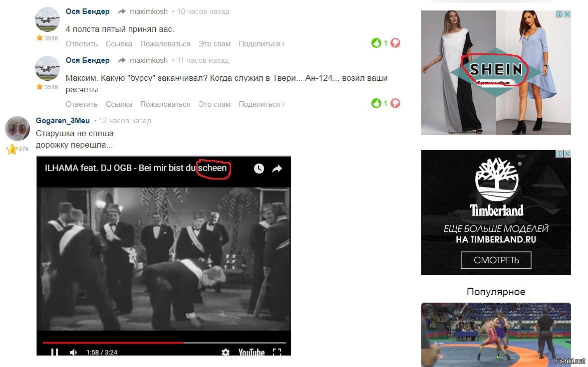Upvote the '4 полста пятый' comment
Image resolution: width=588 pixels, height=367 pixels.
(376, 43)
